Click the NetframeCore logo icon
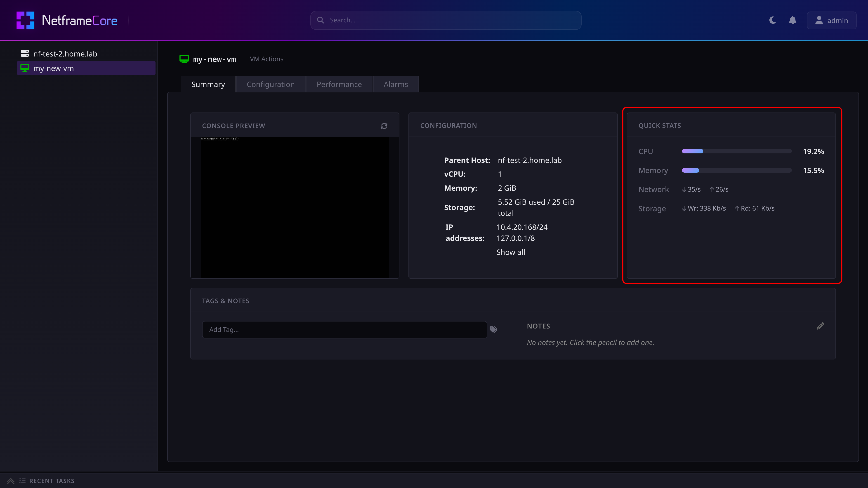Viewport: 868px width, 488px height. (25, 20)
